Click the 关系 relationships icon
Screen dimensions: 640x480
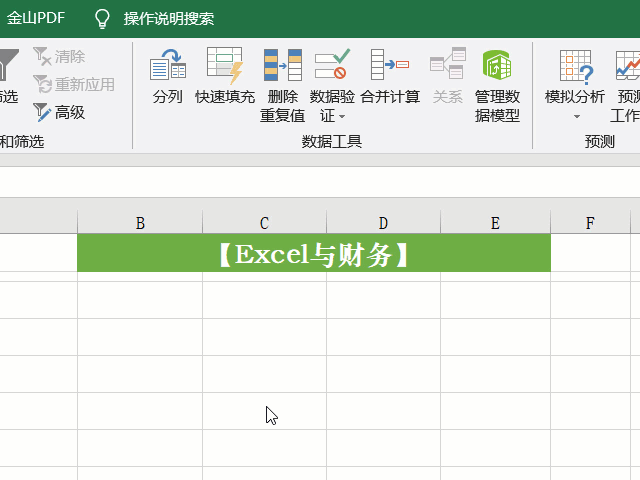tap(448, 63)
